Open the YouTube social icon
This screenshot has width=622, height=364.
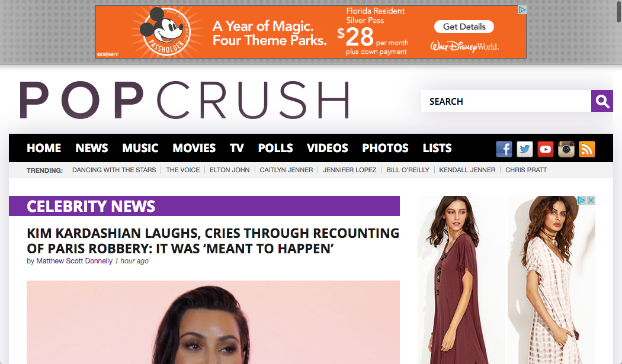[546, 149]
